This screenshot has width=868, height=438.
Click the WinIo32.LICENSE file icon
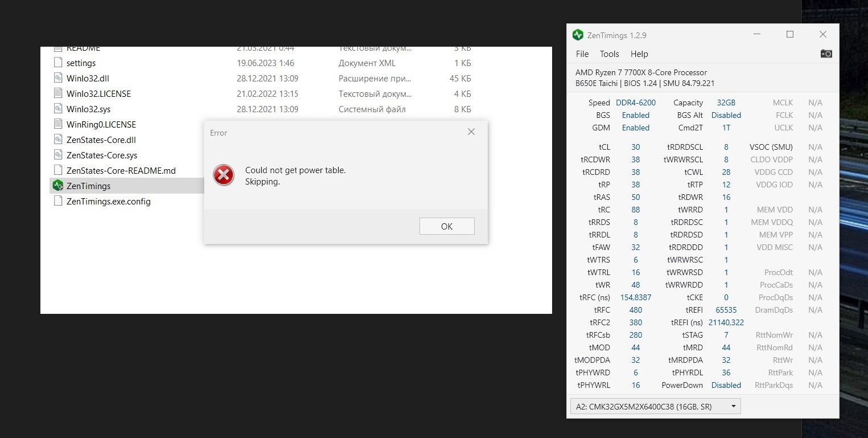57,93
